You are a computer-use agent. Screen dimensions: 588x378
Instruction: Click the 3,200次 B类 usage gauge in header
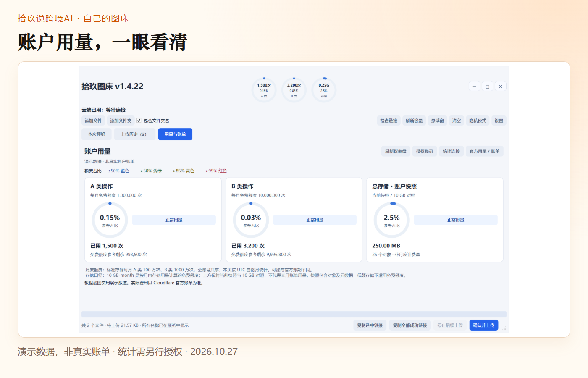[294, 90]
